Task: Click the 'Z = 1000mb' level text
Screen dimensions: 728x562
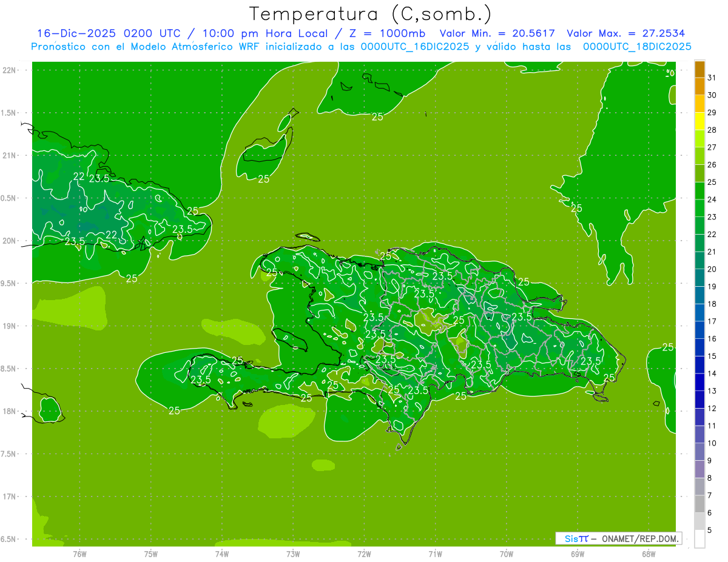Action: (386, 33)
